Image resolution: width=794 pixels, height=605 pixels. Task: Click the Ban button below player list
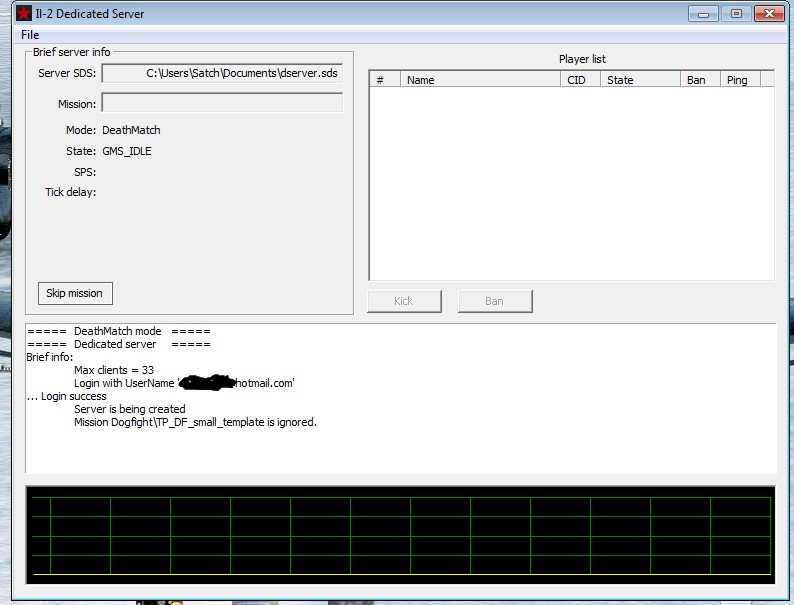tap(495, 301)
